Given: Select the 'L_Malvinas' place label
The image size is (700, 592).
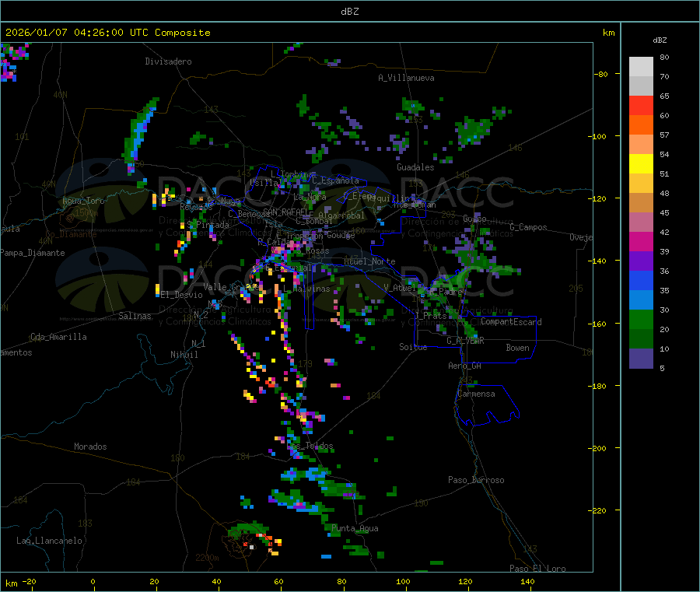Looking at the screenshot, I should [306, 289].
